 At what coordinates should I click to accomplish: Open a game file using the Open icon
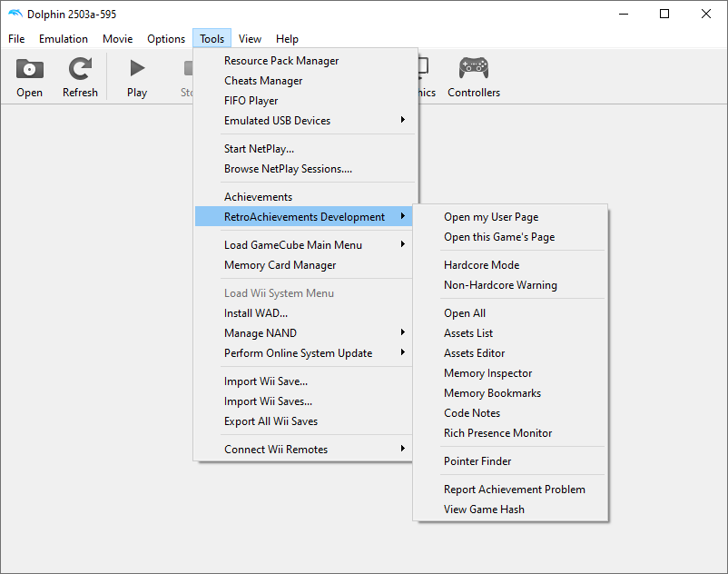pyautogui.click(x=29, y=76)
